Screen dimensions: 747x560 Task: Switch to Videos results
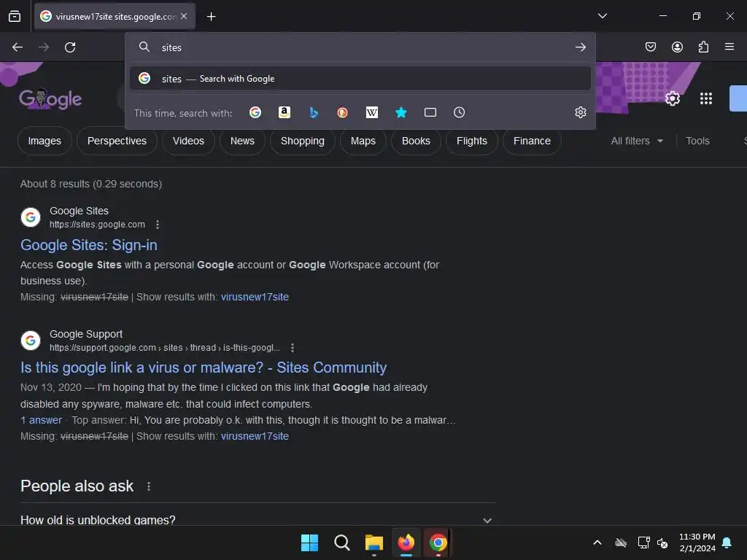coord(188,141)
